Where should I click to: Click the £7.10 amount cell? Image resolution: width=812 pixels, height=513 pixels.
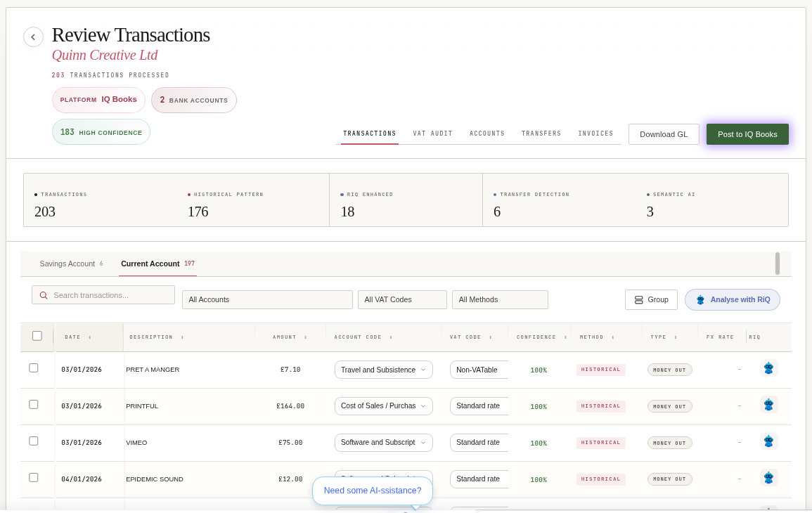tap(290, 370)
